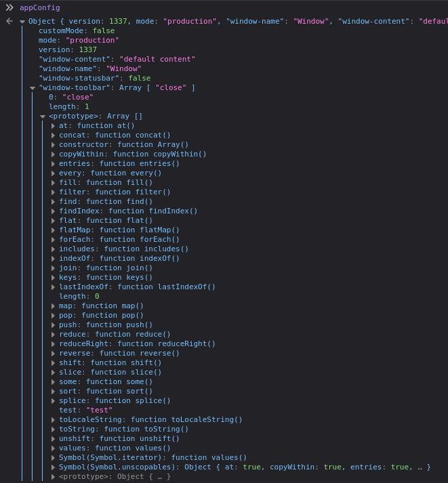Collapse the Array prototype node

43,117
